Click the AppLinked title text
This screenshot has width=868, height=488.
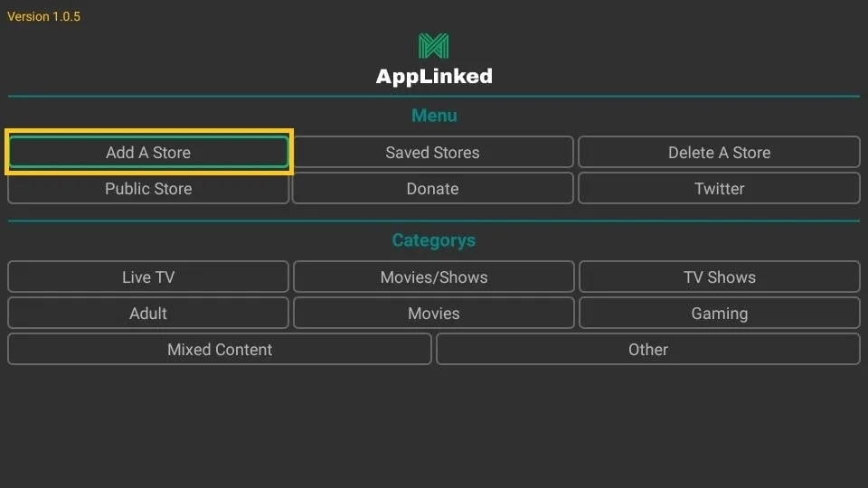coord(434,76)
